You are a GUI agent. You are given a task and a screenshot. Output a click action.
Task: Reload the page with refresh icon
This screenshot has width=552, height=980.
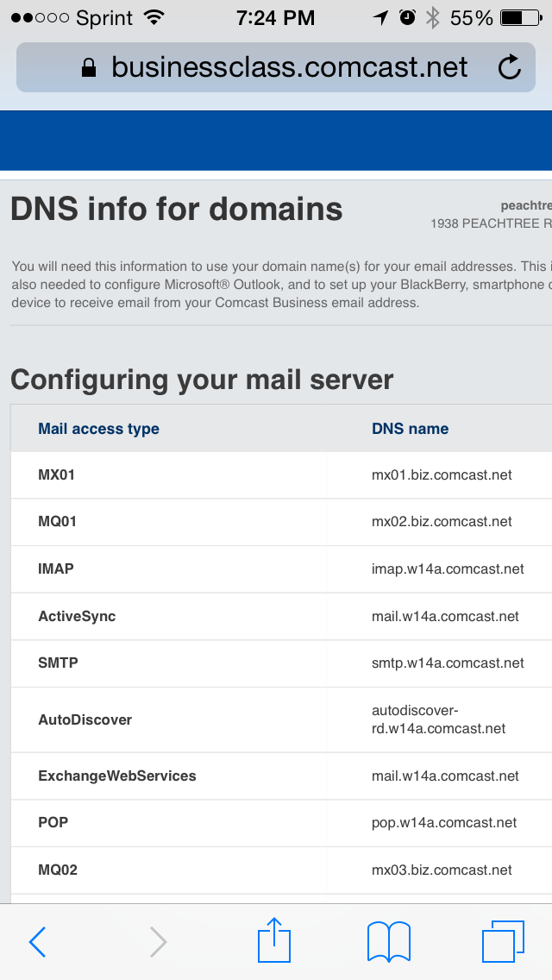tap(510, 67)
